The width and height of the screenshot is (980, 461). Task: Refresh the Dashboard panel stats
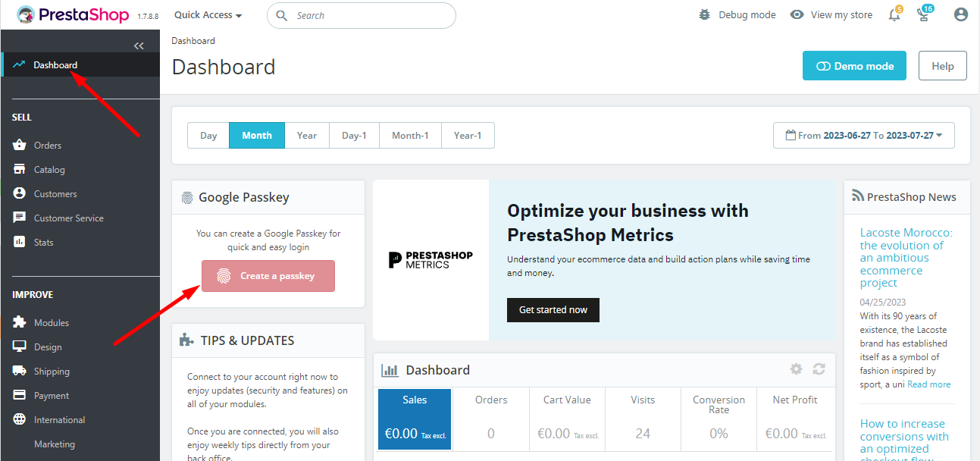tap(819, 368)
